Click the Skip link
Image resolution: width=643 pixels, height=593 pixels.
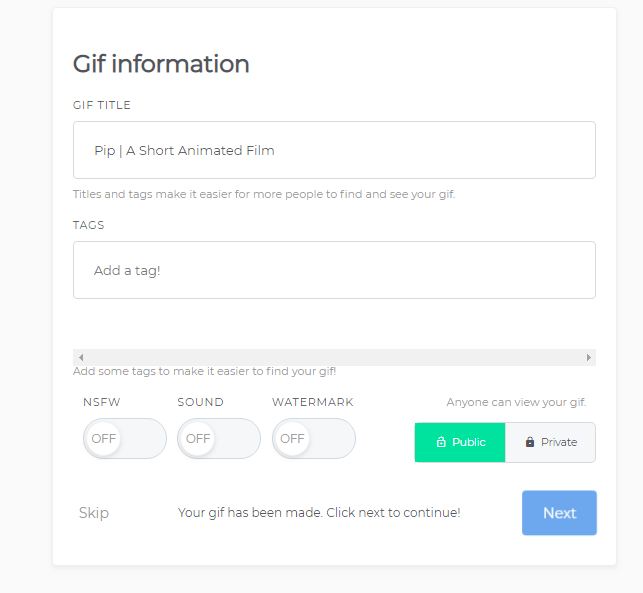pyautogui.click(x=94, y=513)
